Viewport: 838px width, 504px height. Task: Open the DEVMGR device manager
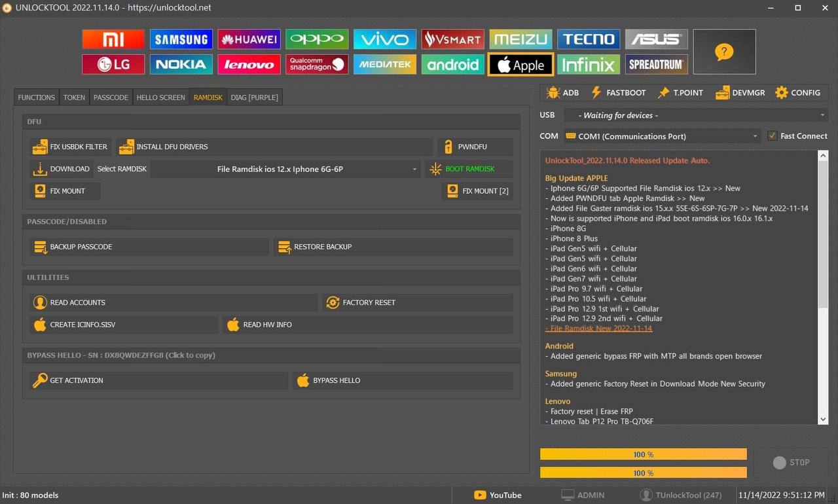(740, 93)
